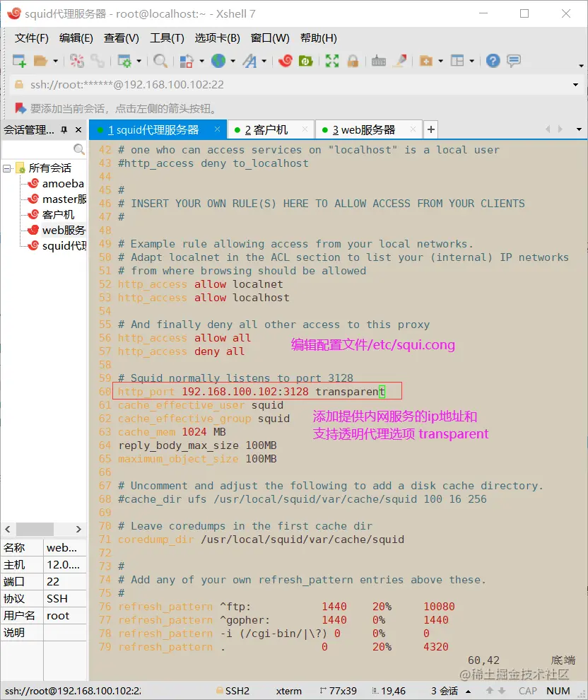Open the session Properties gear icon

[124, 61]
